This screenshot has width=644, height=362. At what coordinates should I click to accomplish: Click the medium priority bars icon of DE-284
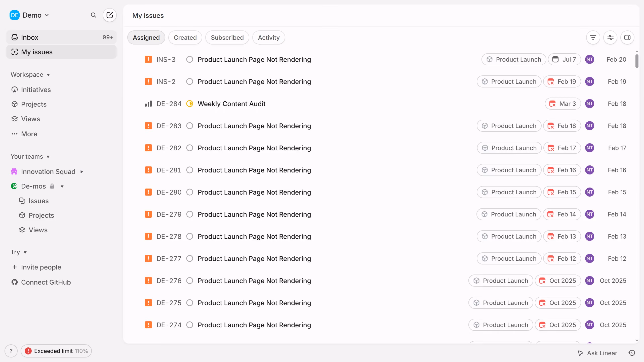click(148, 104)
